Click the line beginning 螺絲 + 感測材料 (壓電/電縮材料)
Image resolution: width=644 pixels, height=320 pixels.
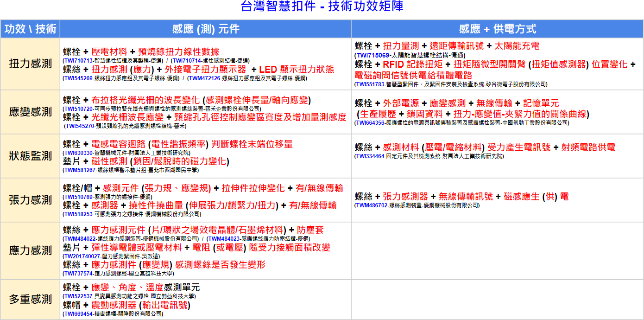tap(485, 147)
